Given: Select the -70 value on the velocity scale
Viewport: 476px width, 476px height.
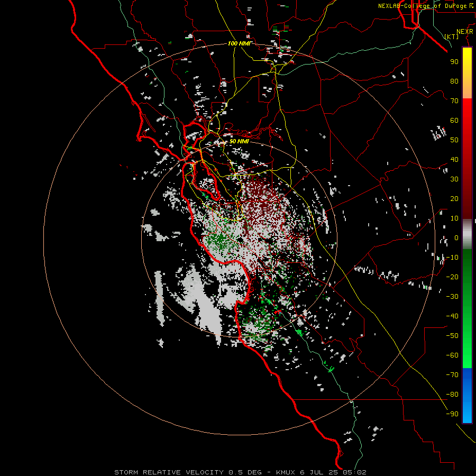Looking at the screenshot, I should (x=452, y=375).
